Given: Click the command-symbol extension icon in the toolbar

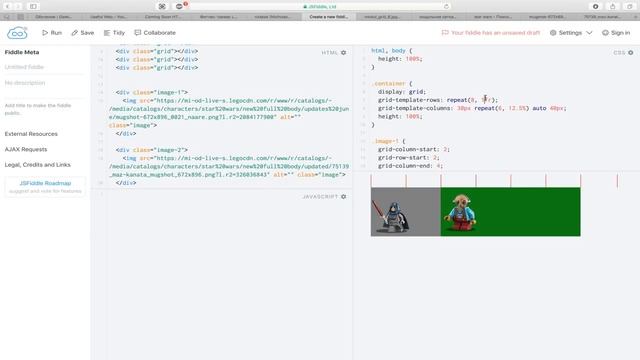Looking at the screenshot, I should 162,6.
